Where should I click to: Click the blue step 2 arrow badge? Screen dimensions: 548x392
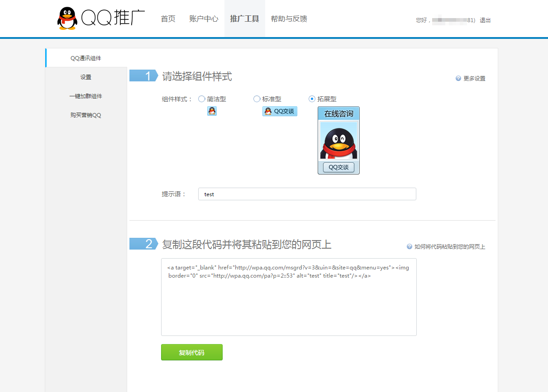pyautogui.click(x=143, y=244)
